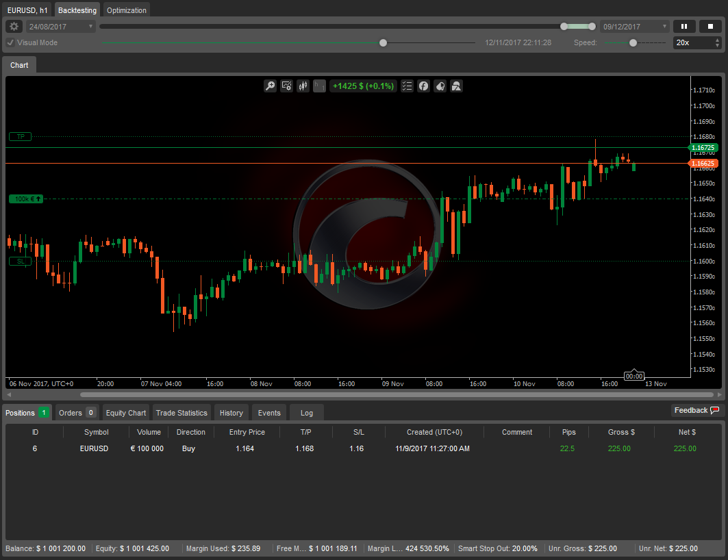Click the color palette themes icon

tap(440, 86)
